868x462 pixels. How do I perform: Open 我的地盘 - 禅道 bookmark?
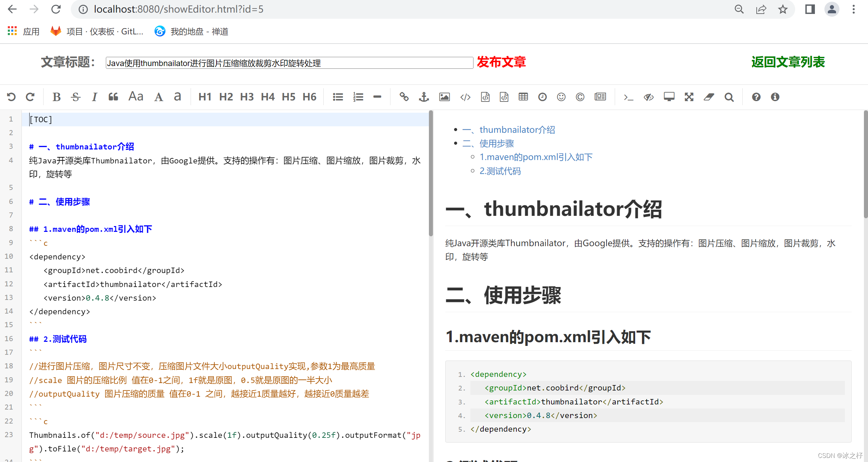pyautogui.click(x=191, y=31)
